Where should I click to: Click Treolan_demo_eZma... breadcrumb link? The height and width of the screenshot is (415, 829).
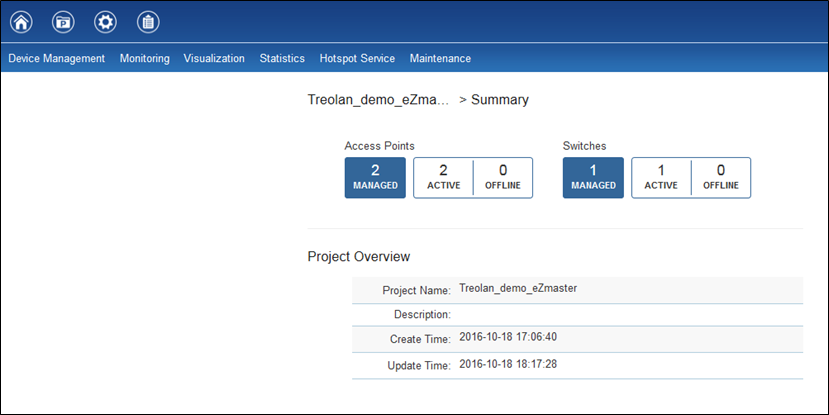(378, 99)
